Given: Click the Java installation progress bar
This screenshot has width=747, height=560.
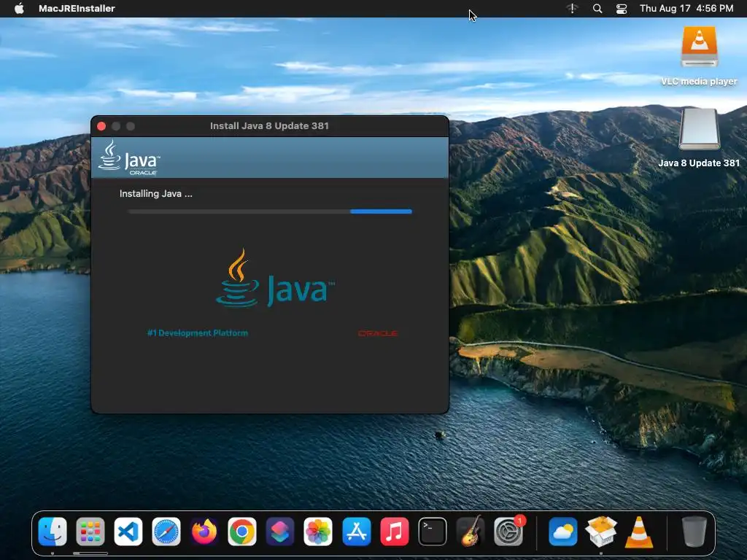Looking at the screenshot, I should 270,211.
